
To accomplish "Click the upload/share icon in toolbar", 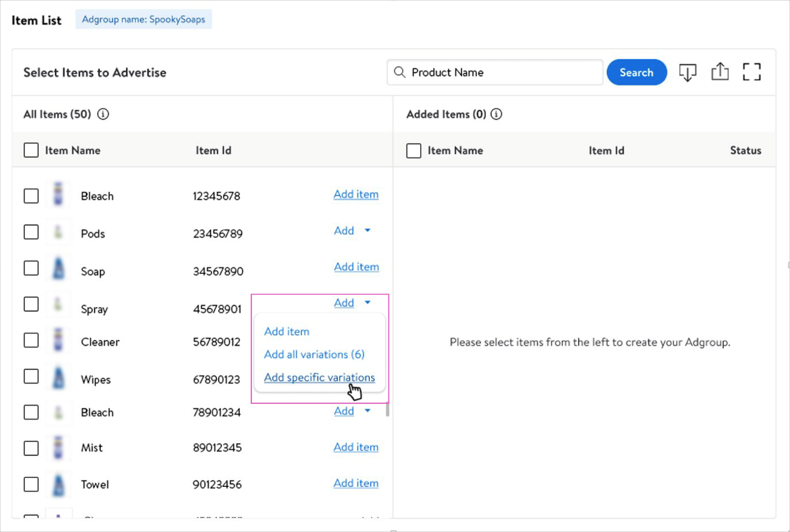I will (720, 72).
